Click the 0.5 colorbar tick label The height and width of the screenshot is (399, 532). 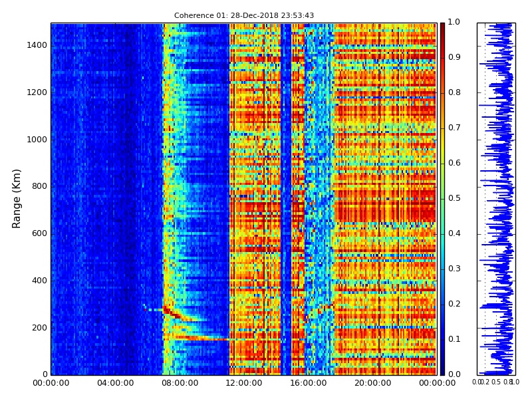(x=454, y=198)
